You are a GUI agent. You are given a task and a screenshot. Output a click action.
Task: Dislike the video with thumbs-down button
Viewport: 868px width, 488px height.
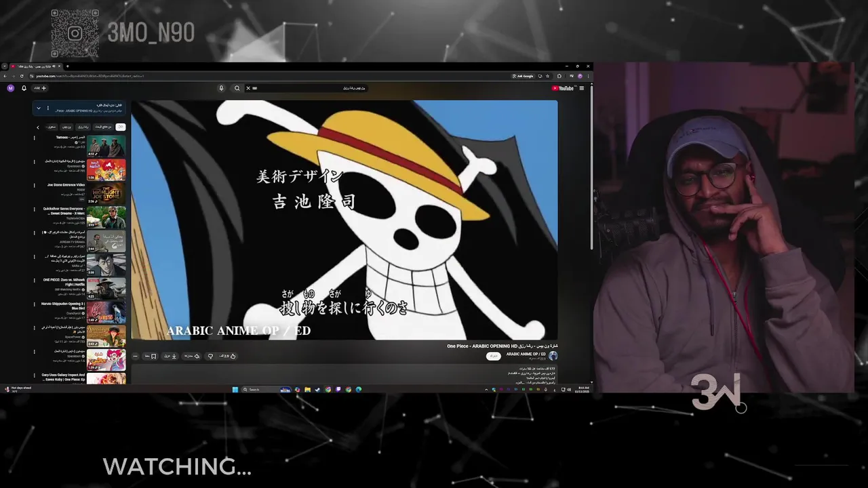coord(210,356)
